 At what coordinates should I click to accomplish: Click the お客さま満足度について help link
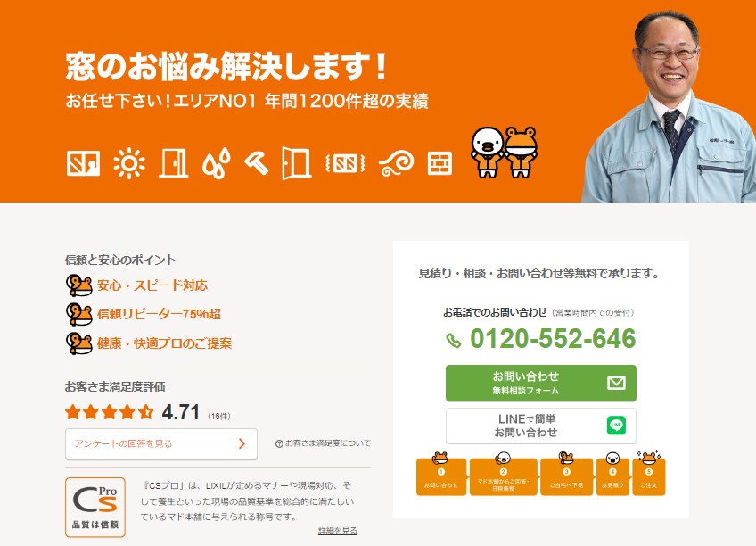pos(323,443)
